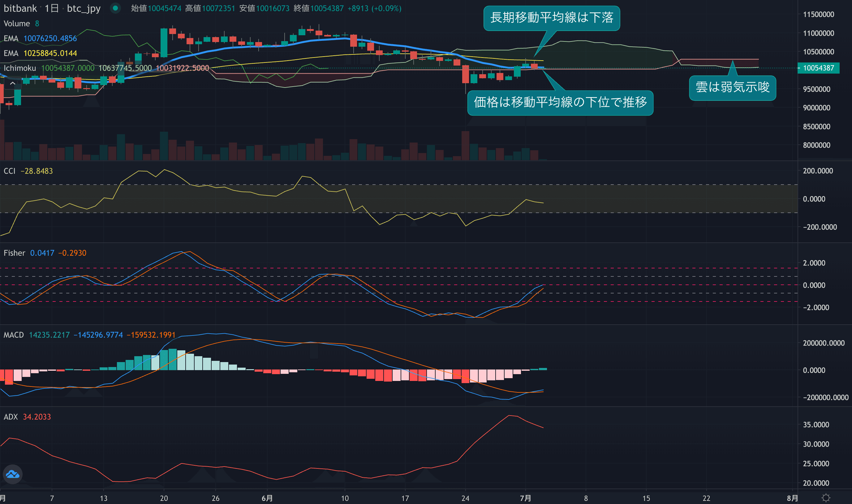
Task: Click the 6月 date on time axis
Action: [x=267, y=498]
